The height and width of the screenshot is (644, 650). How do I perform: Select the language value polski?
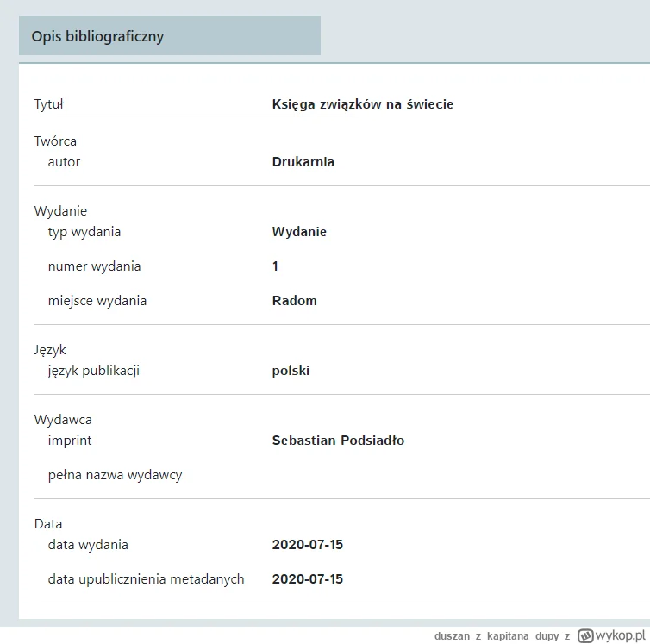[291, 371]
